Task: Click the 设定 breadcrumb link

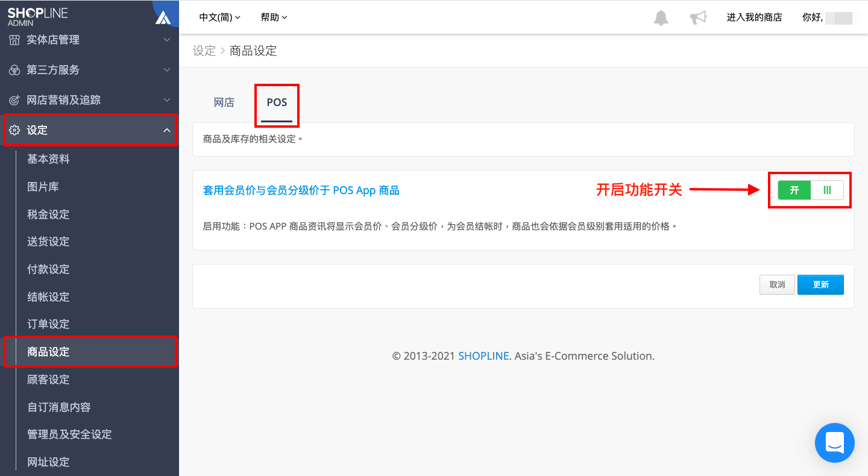Action: coord(204,51)
